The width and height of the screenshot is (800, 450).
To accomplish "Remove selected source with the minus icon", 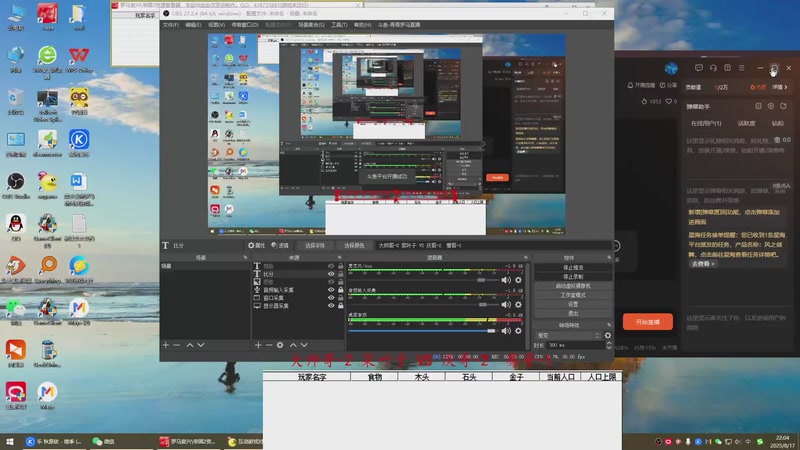I will click(x=269, y=345).
